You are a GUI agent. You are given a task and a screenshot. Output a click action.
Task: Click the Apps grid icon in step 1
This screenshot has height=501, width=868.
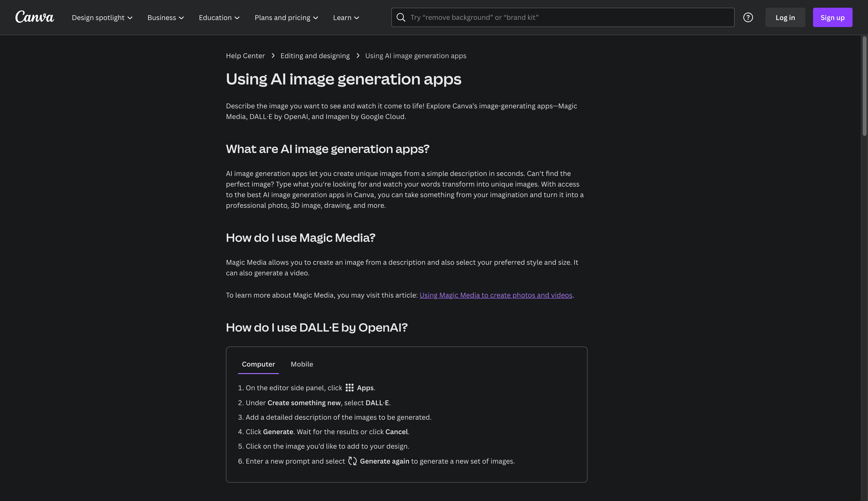click(x=349, y=388)
